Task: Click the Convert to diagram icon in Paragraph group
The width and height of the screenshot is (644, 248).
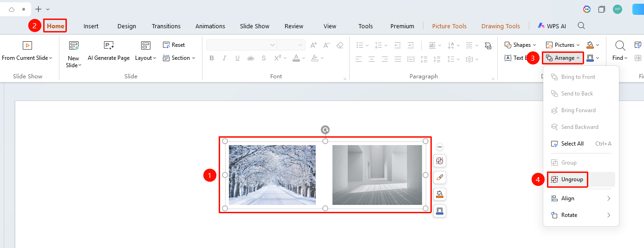Action: pos(488,45)
